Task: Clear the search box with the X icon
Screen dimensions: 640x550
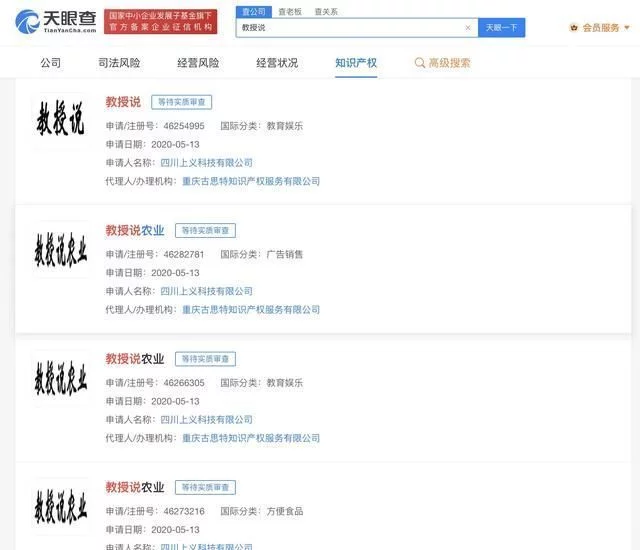Action: [x=468, y=28]
